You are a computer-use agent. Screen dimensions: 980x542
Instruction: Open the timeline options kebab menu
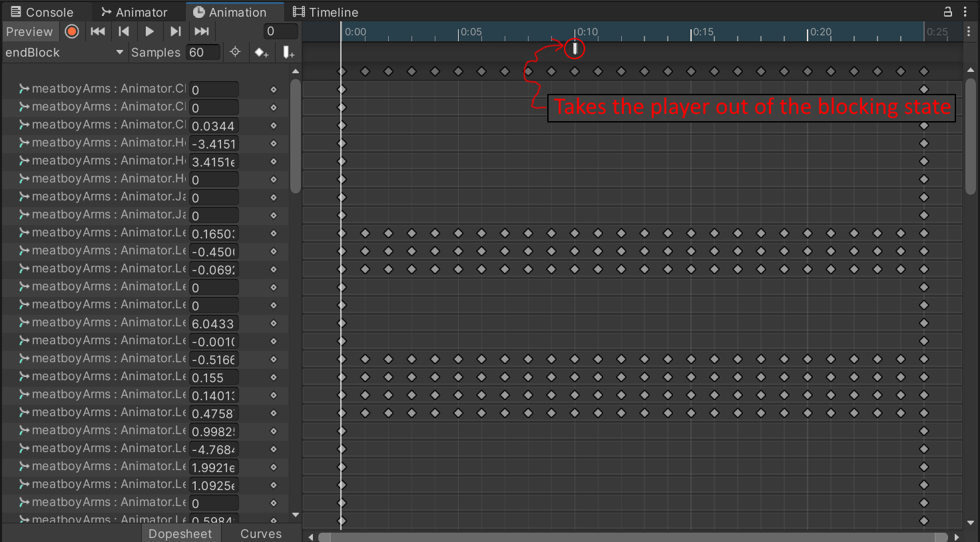[969, 31]
